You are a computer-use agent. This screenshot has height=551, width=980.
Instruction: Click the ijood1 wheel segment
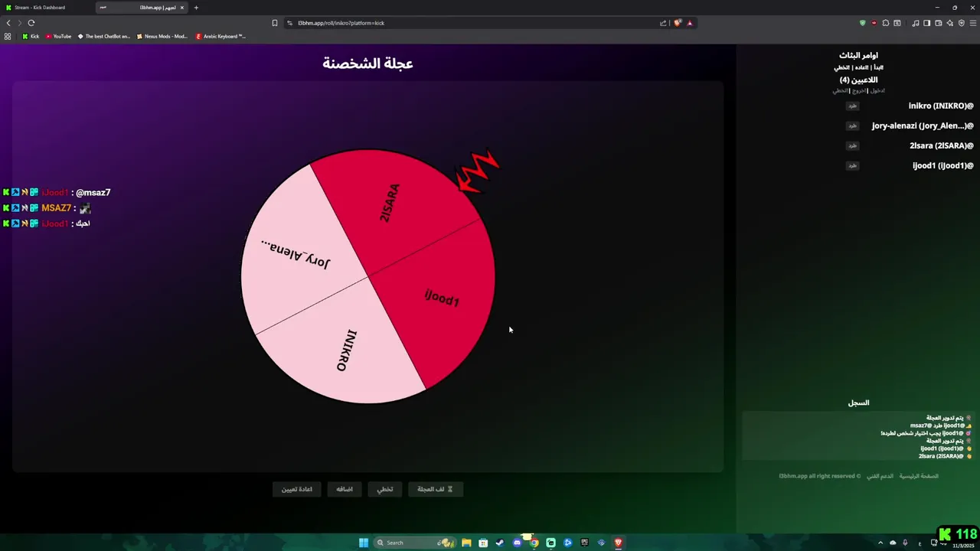[442, 298]
